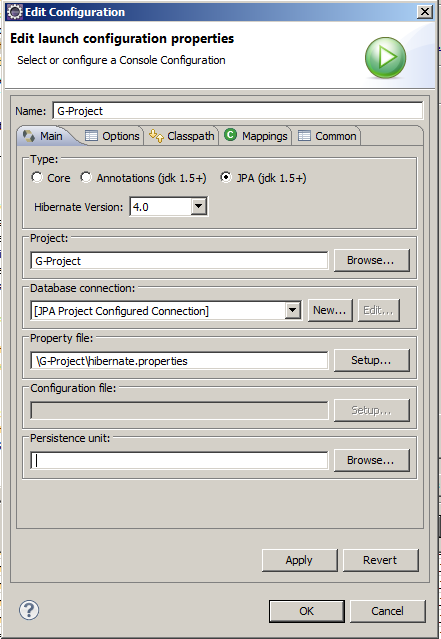The height and width of the screenshot is (639, 441).
Task: Click the green Run arrow icon
Action: tap(385, 57)
